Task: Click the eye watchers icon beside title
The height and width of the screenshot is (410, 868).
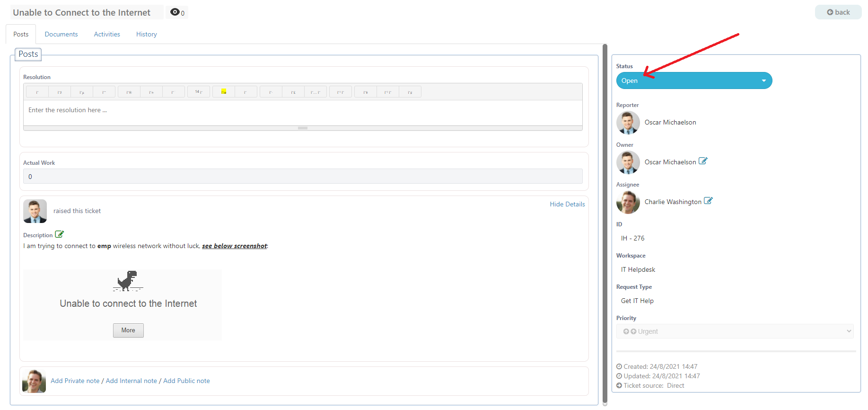Action: [x=175, y=12]
